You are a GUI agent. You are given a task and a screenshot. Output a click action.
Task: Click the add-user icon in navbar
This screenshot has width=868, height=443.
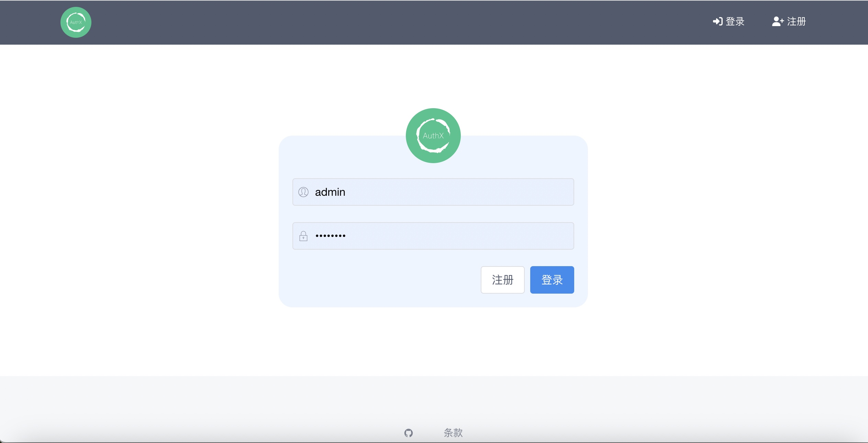point(778,21)
